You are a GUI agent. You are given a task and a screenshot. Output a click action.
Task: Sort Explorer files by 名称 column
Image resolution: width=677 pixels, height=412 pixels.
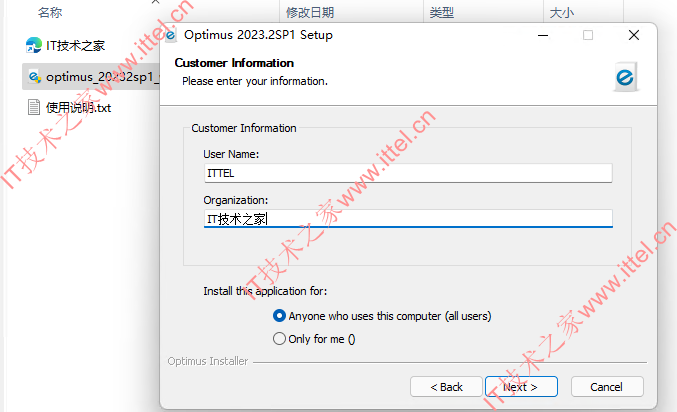(x=50, y=13)
